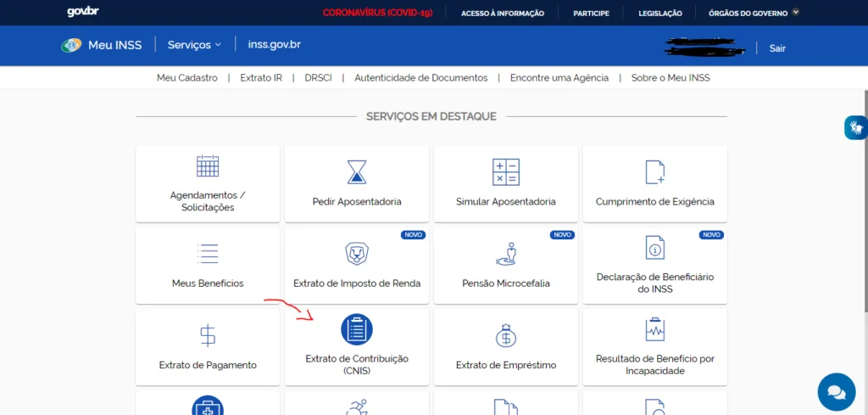Open the chat bubble assistant
The width and height of the screenshot is (868, 415).
coord(837,392)
